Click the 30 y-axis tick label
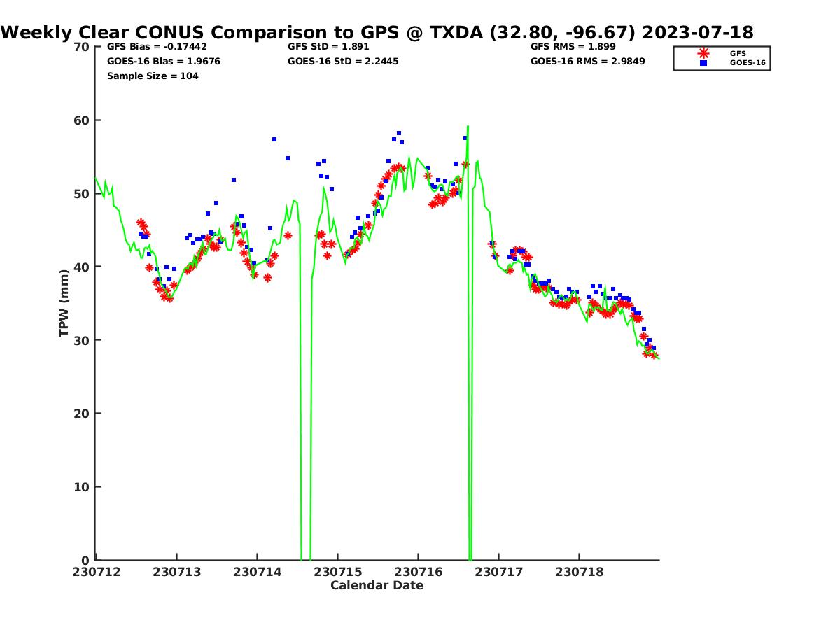 pyautogui.click(x=82, y=340)
